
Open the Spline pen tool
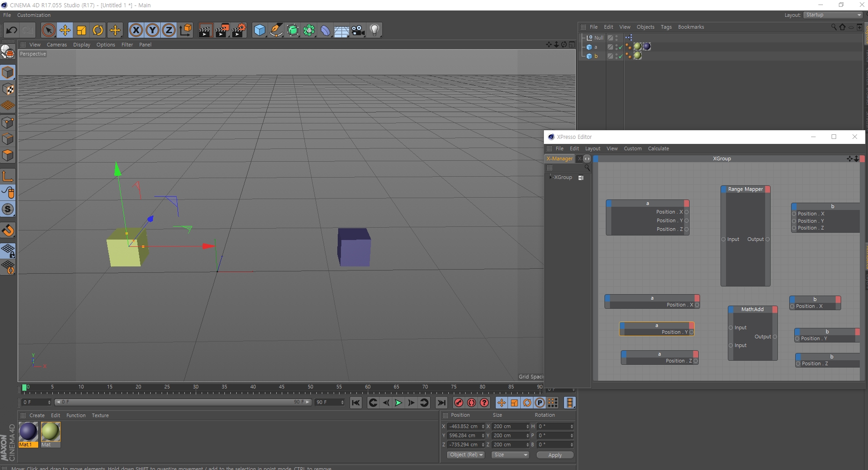click(276, 31)
